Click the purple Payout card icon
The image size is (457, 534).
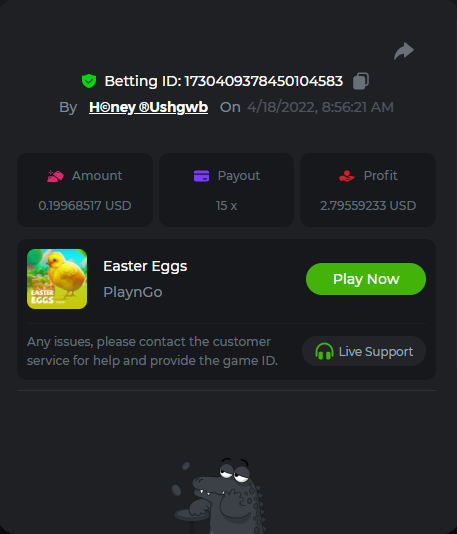tap(201, 176)
